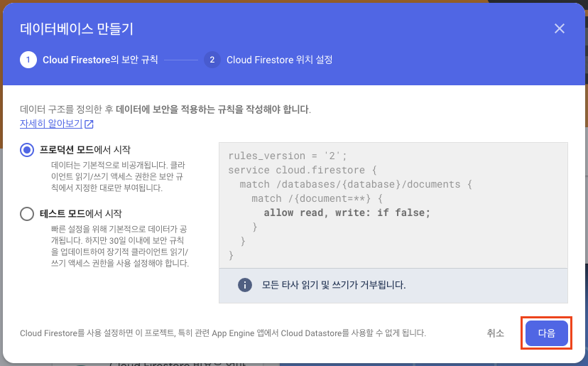This screenshot has height=366, width=588.
Task: Click the 'match /databases/{database}/documents {' line
Action: [x=356, y=184]
